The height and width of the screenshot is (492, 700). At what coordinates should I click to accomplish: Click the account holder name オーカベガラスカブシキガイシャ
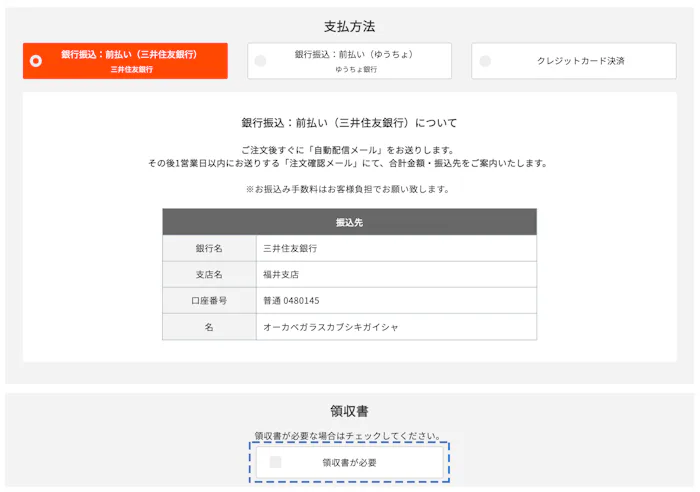point(330,327)
